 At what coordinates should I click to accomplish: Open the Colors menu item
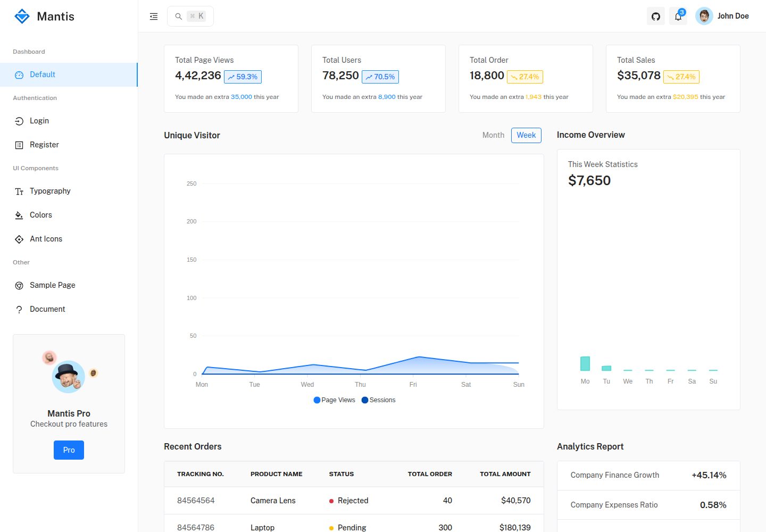tap(69, 215)
